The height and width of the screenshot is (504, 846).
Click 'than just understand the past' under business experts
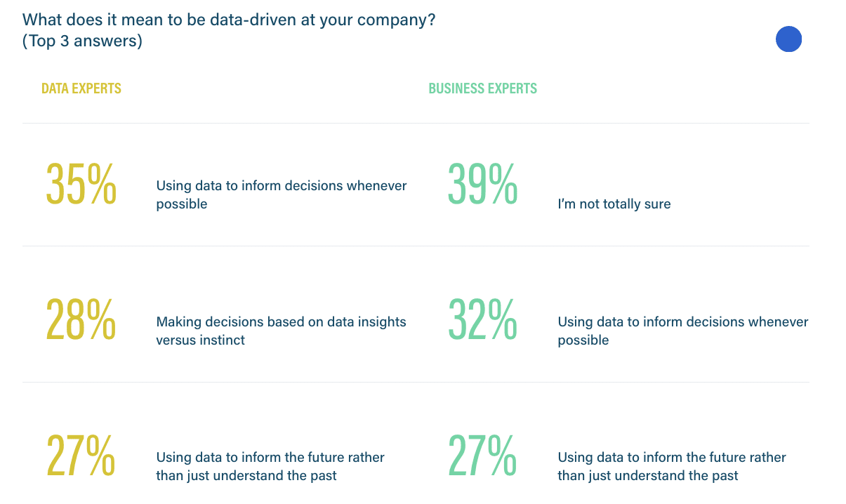[x=648, y=476]
